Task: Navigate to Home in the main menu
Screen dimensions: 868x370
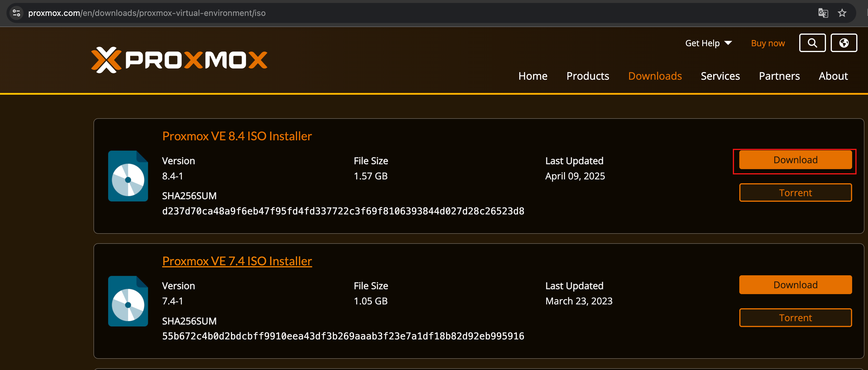Action: pos(533,76)
